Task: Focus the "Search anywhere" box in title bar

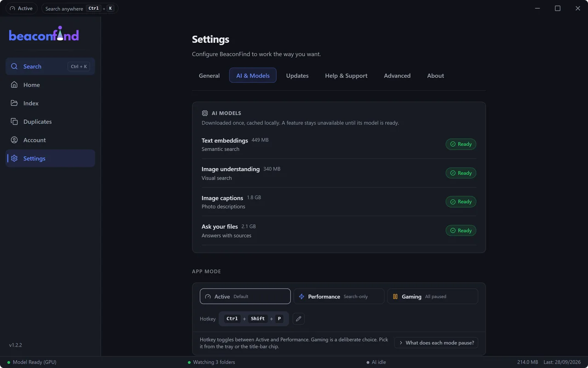Action: [x=80, y=8]
